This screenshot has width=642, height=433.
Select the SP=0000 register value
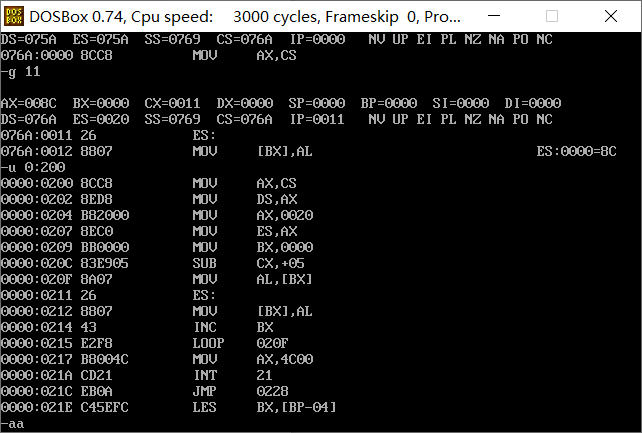tap(316, 103)
